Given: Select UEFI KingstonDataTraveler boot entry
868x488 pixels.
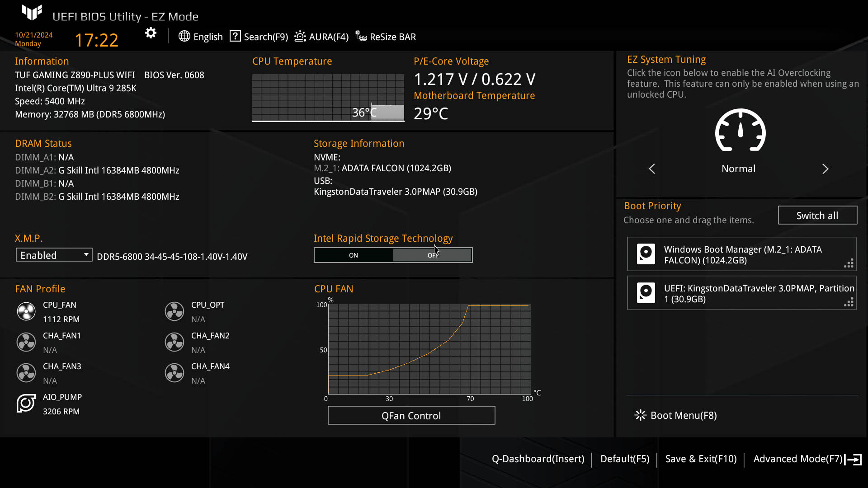Looking at the screenshot, I should [x=741, y=293].
